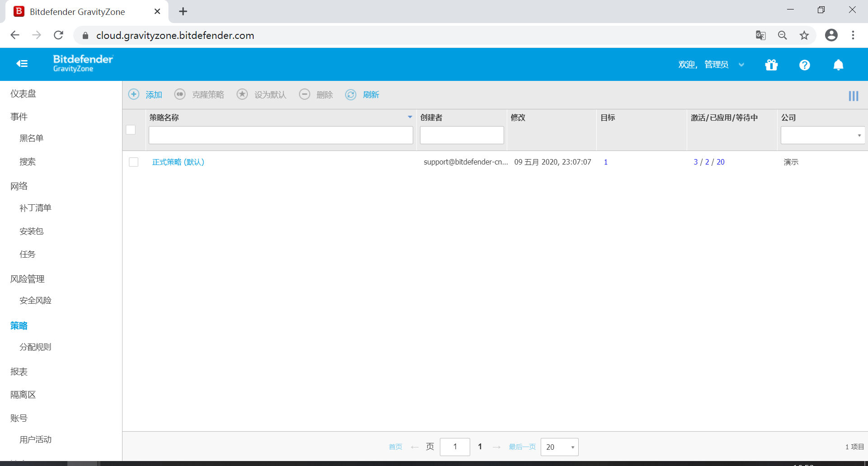Click the 修改 column header

[x=518, y=118]
